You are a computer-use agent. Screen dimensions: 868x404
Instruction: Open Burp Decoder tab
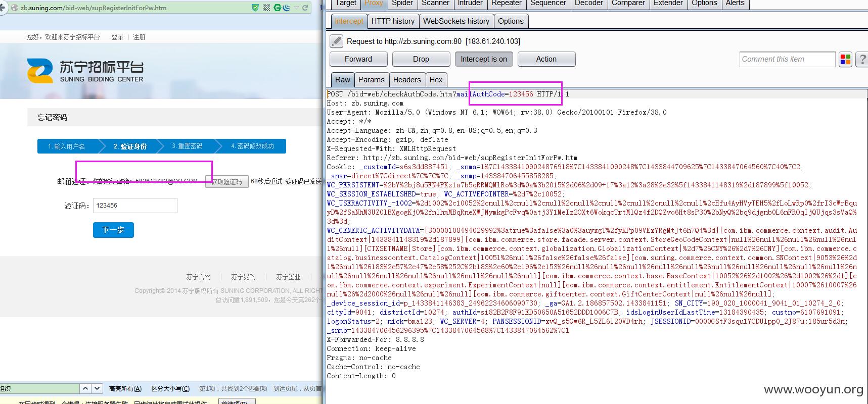tap(589, 4)
